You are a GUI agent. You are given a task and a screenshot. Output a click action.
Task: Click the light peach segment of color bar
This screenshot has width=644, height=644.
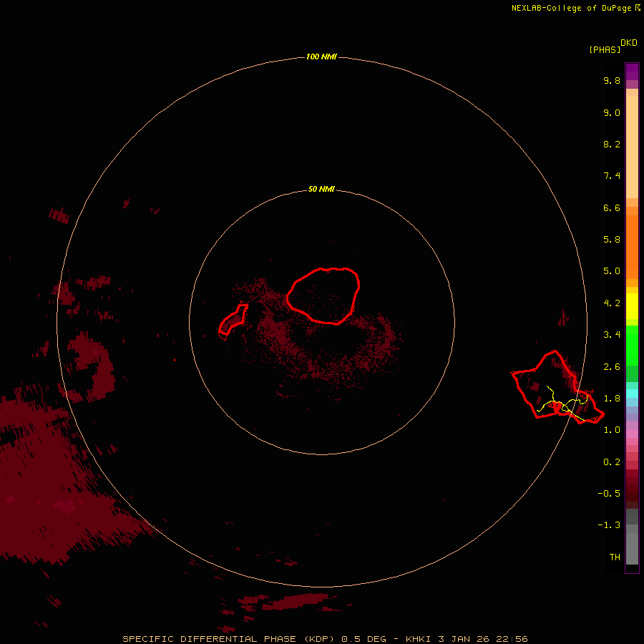tap(632, 147)
